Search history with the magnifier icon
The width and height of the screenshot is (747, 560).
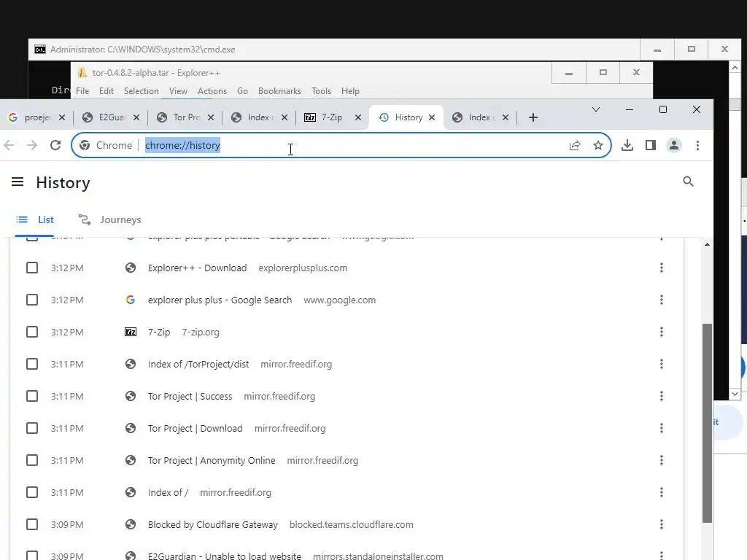(688, 182)
